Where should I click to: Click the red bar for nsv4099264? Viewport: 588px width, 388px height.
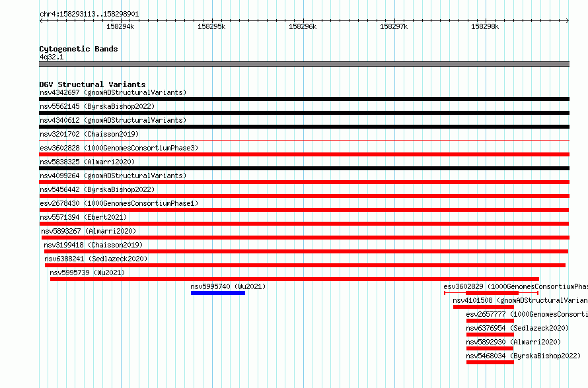click(304, 182)
